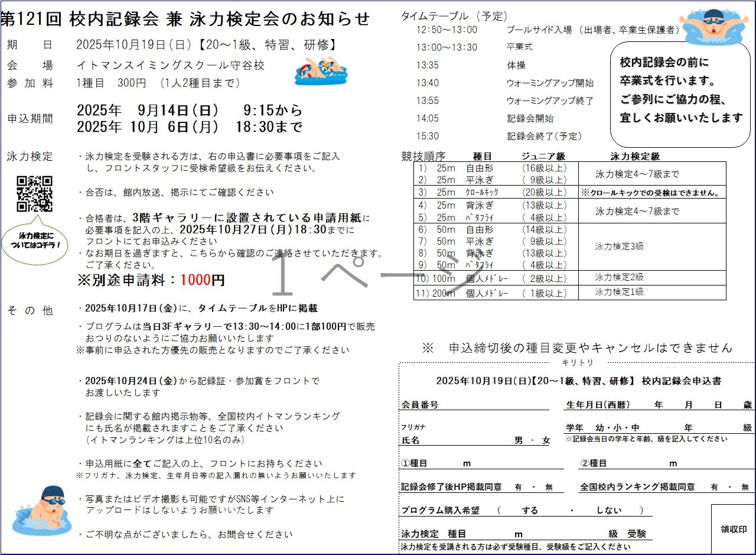This screenshot has width=756, height=555.
Task: Click the ジュニア級 column header
Action: point(543,156)
